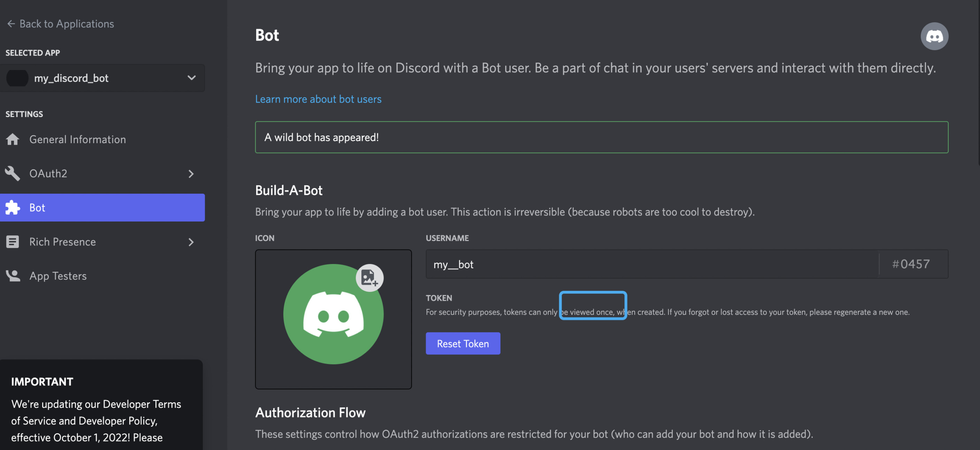This screenshot has height=450, width=980.
Task: Click the Rich Presence document icon
Action: click(13, 242)
